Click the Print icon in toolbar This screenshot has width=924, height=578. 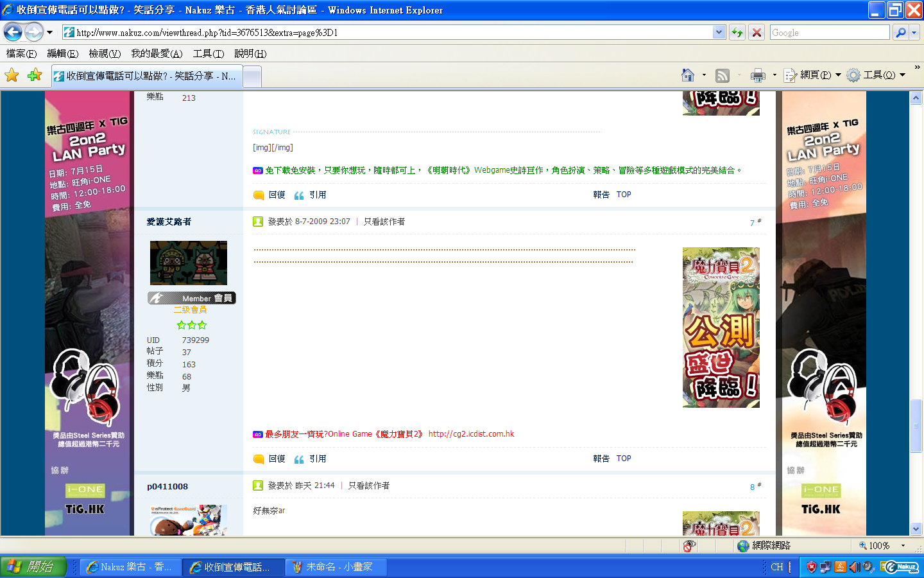[x=758, y=76]
